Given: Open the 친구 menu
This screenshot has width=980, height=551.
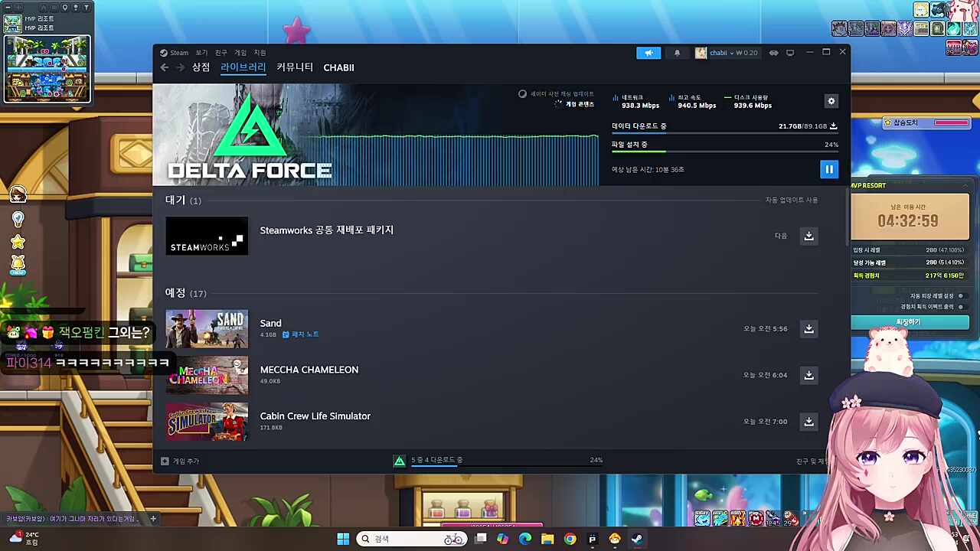Looking at the screenshot, I should pos(221,53).
